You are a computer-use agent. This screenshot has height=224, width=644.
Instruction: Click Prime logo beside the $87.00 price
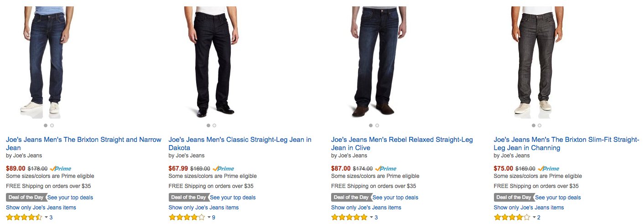click(x=386, y=168)
